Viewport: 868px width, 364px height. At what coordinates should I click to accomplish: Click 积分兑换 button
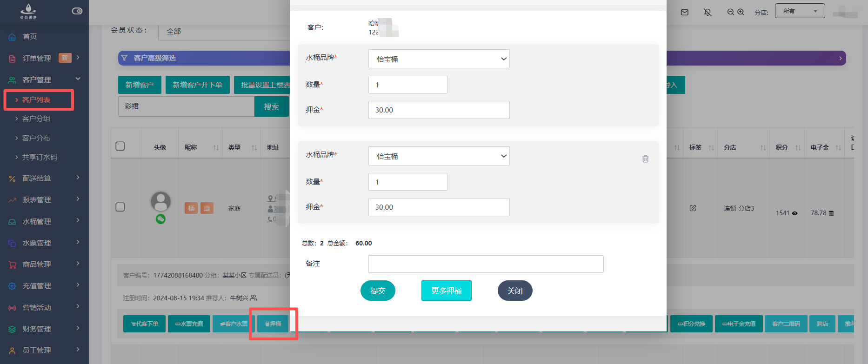691,324
